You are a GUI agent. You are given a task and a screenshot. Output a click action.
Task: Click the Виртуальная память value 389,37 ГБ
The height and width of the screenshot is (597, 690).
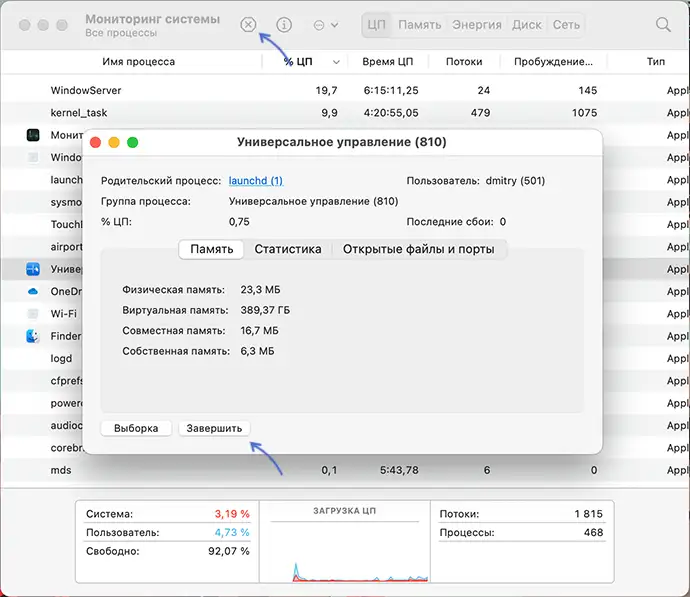coord(265,311)
